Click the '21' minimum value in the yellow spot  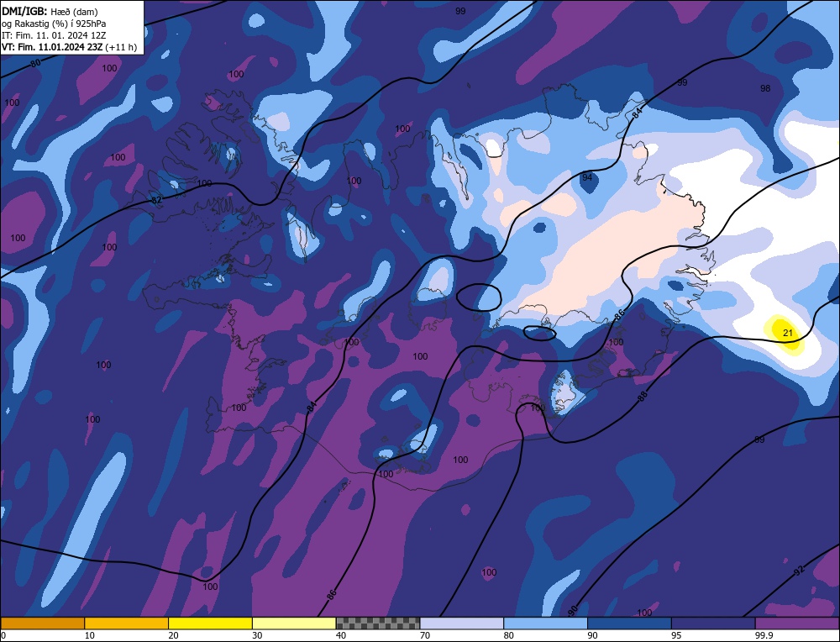coord(788,333)
